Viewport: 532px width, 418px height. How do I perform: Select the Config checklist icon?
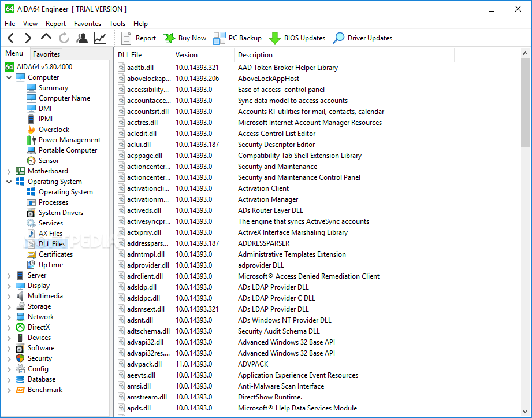(20, 369)
